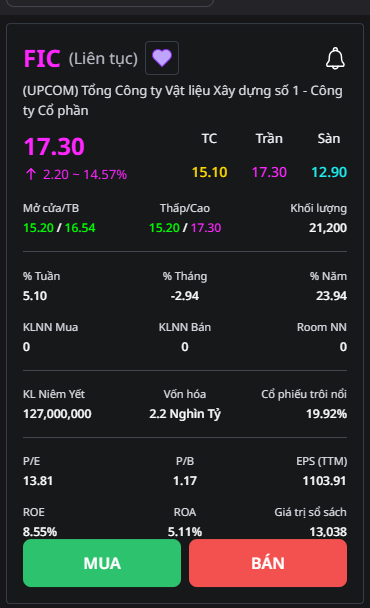Click the EPS (TTM) value 1103.91
This screenshot has width=370, height=608.
(324, 481)
